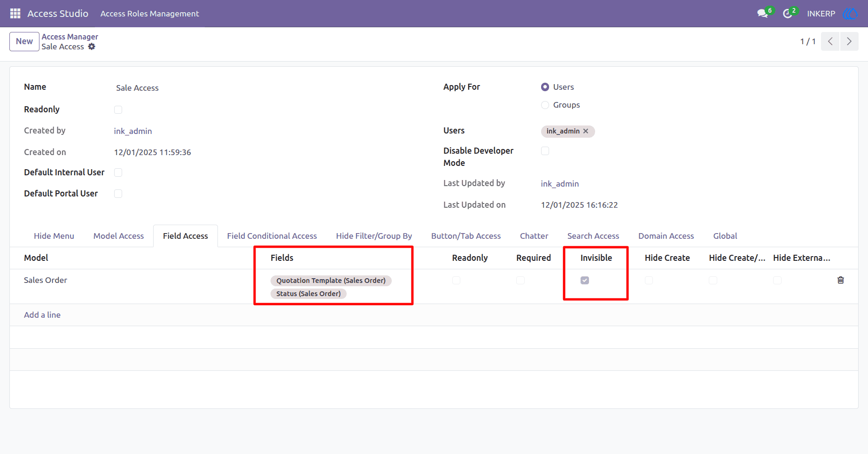This screenshot has height=454, width=868.
Task: Check Hide Create for Sales Order row
Action: (x=649, y=280)
